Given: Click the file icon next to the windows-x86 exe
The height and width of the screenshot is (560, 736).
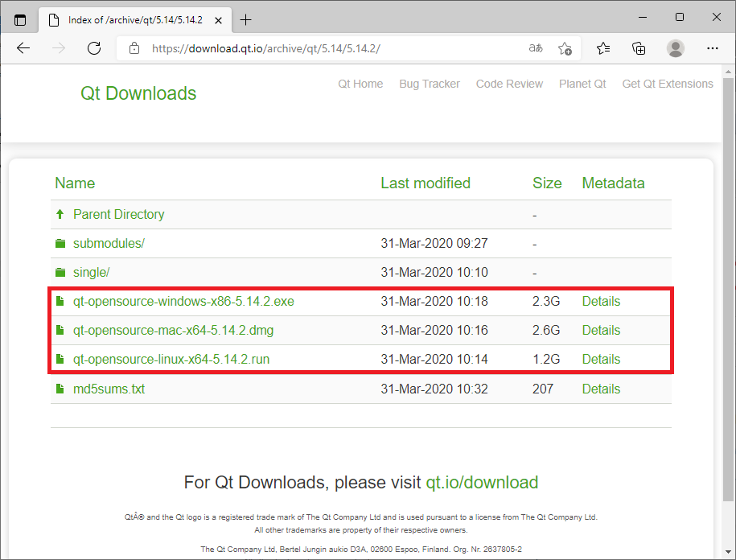Looking at the screenshot, I should click(60, 301).
